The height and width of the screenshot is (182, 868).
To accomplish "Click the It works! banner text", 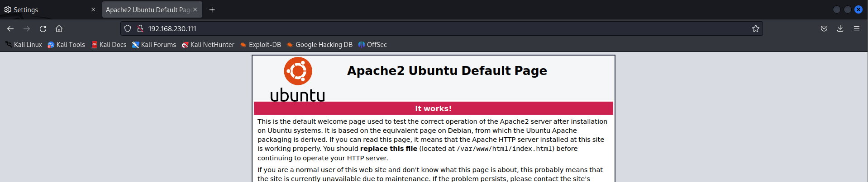I will tap(433, 108).
